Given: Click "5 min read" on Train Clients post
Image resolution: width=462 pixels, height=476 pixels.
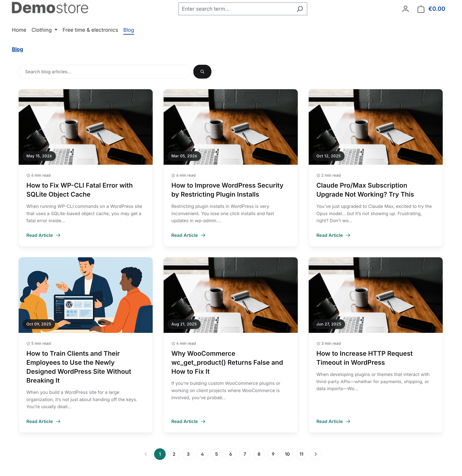Looking at the screenshot, I should (x=39, y=343).
